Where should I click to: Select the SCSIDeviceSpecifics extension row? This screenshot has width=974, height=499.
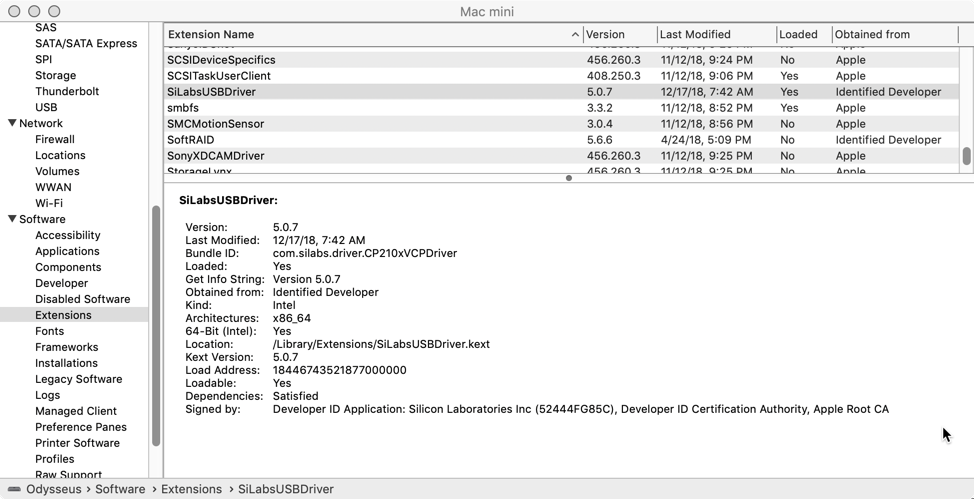562,60
